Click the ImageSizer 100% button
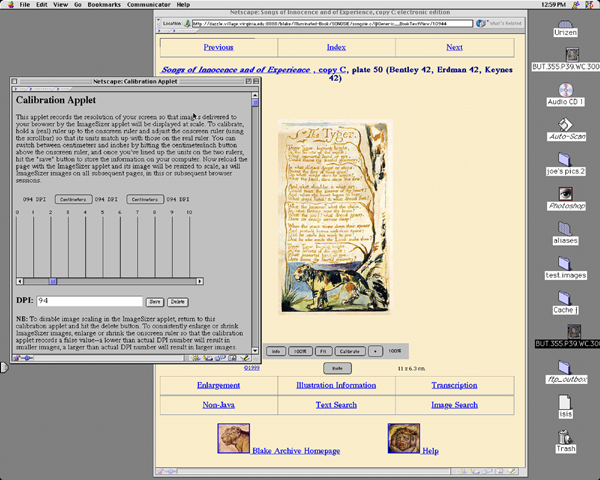Screen dimensions: 600x480 pos(300,351)
